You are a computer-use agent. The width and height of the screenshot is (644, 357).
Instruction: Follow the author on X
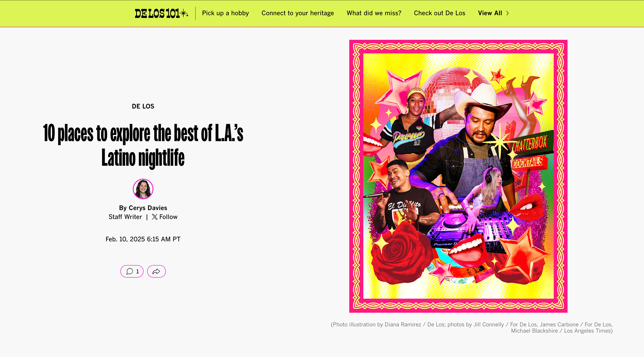tap(165, 217)
